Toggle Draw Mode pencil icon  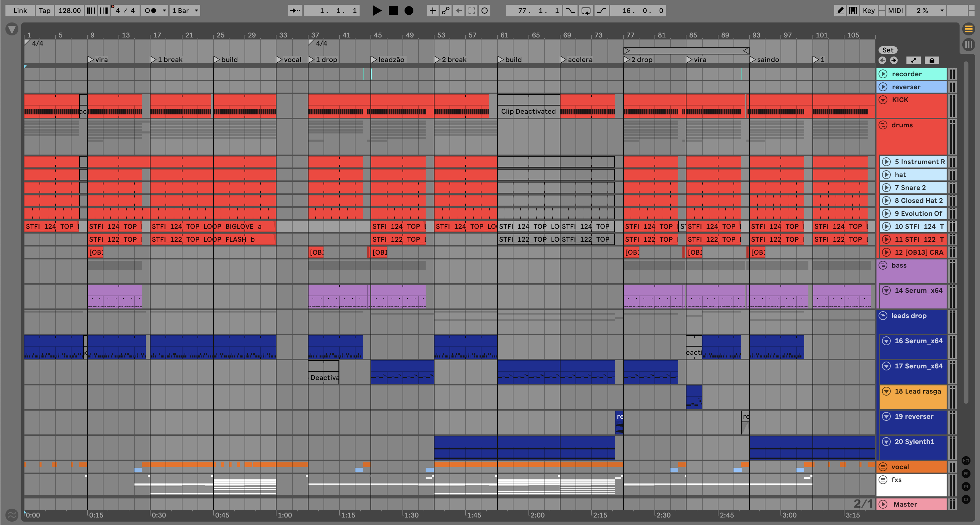(x=840, y=11)
